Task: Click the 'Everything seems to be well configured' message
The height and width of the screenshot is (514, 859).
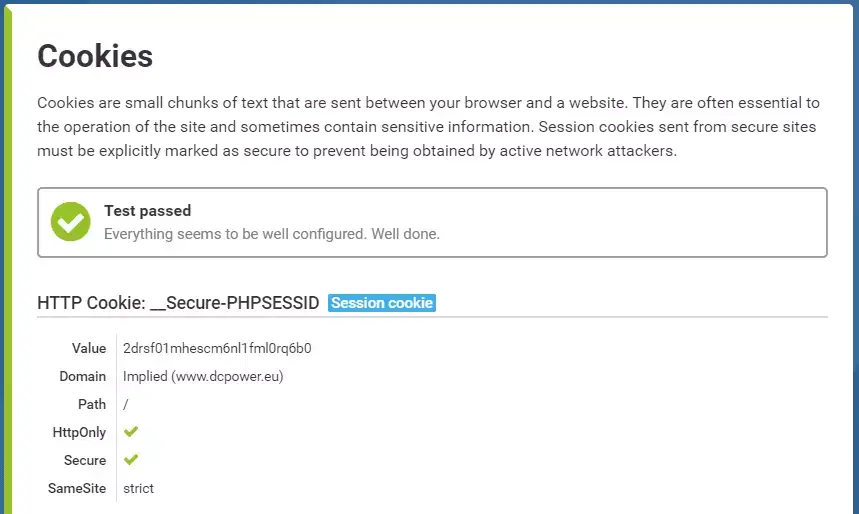Action: tap(272, 234)
